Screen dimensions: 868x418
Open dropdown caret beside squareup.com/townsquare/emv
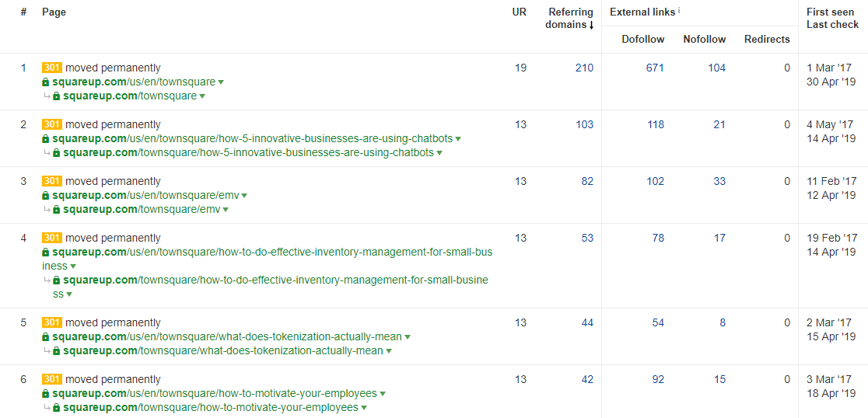point(226,210)
